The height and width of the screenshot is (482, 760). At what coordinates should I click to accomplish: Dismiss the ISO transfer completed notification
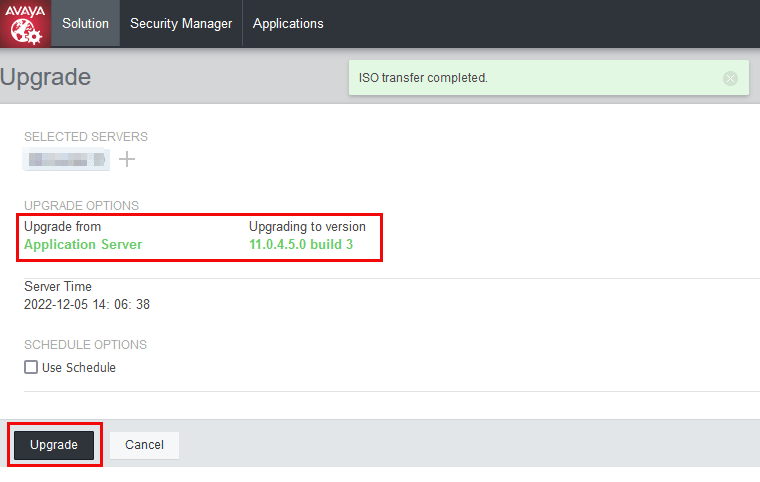click(x=730, y=78)
